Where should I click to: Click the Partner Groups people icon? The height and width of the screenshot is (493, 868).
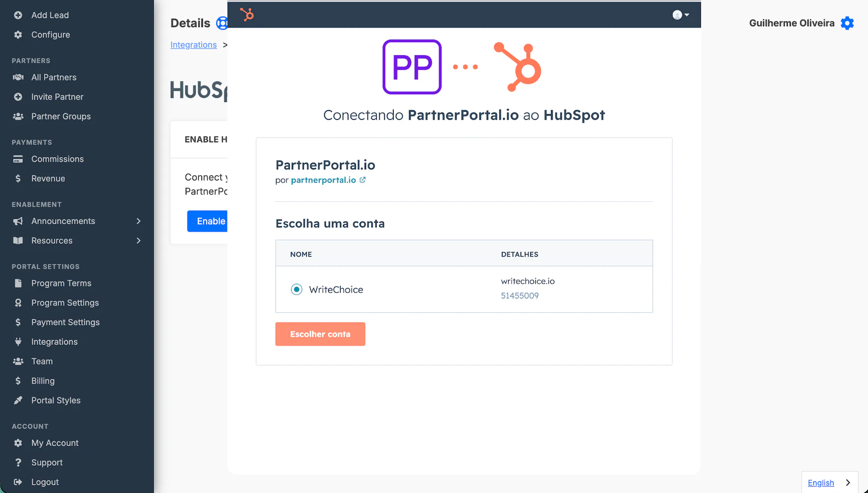pyautogui.click(x=18, y=116)
